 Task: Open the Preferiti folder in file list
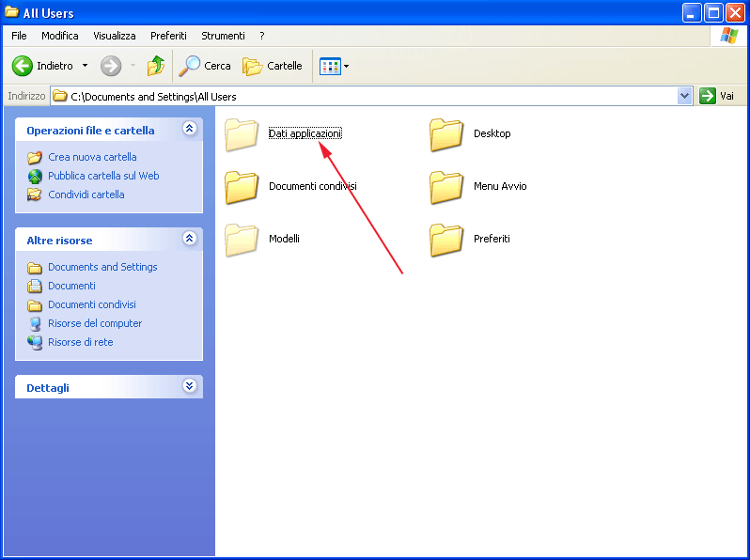tap(446, 240)
